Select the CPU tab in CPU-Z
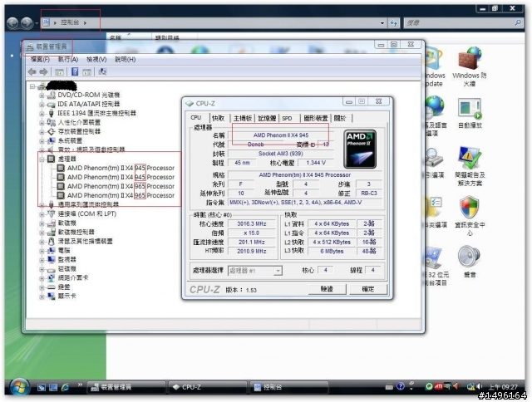This screenshot has height=402, width=532. [196, 118]
